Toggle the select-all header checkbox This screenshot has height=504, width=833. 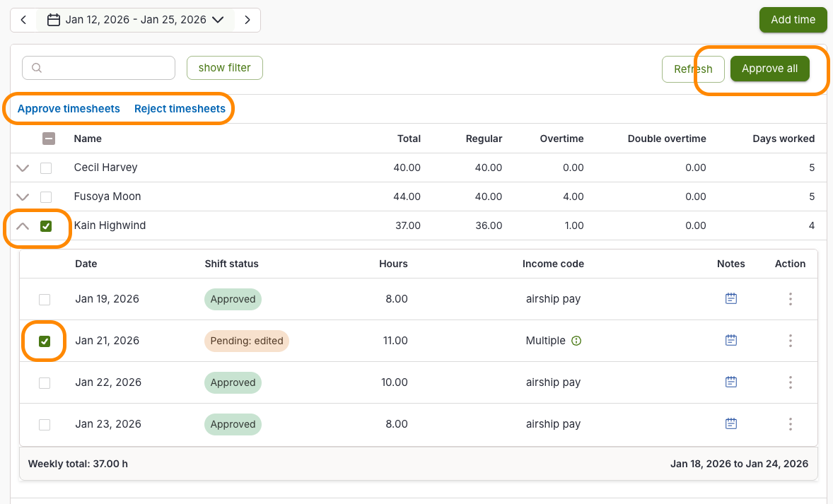coord(49,139)
